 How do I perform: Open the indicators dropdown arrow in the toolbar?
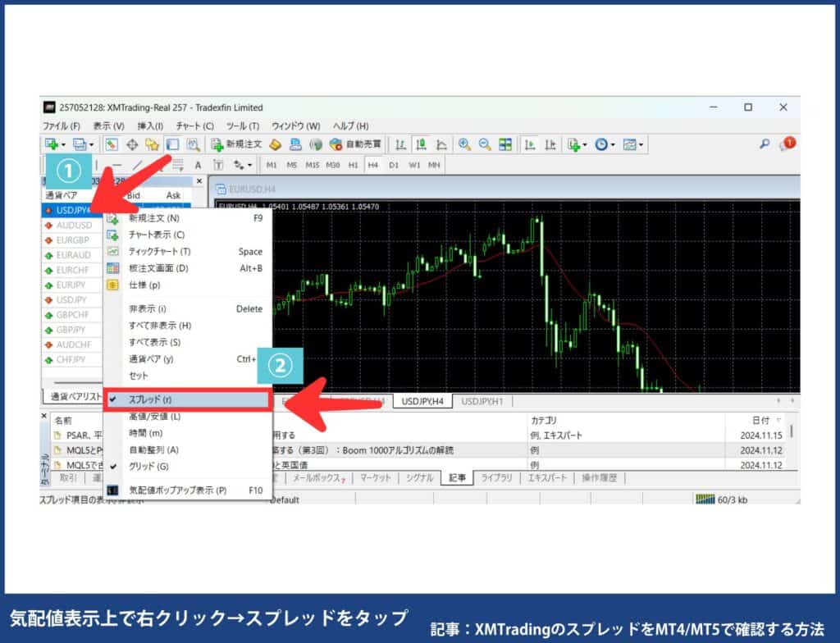click(x=583, y=144)
